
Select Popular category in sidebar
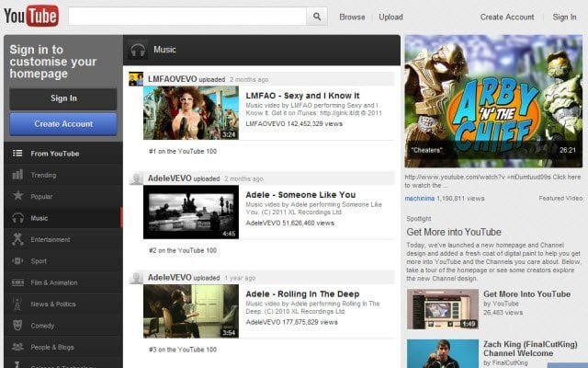pyautogui.click(x=63, y=196)
